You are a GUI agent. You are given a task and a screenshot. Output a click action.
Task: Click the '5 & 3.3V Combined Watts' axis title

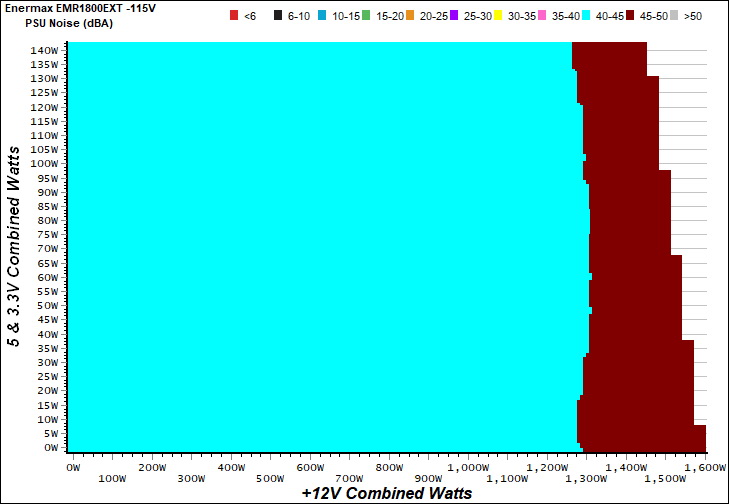coord(14,246)
